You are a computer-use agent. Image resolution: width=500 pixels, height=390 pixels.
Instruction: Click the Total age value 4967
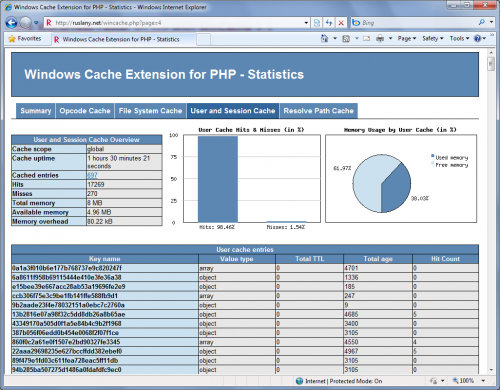(x=351, y=351)
